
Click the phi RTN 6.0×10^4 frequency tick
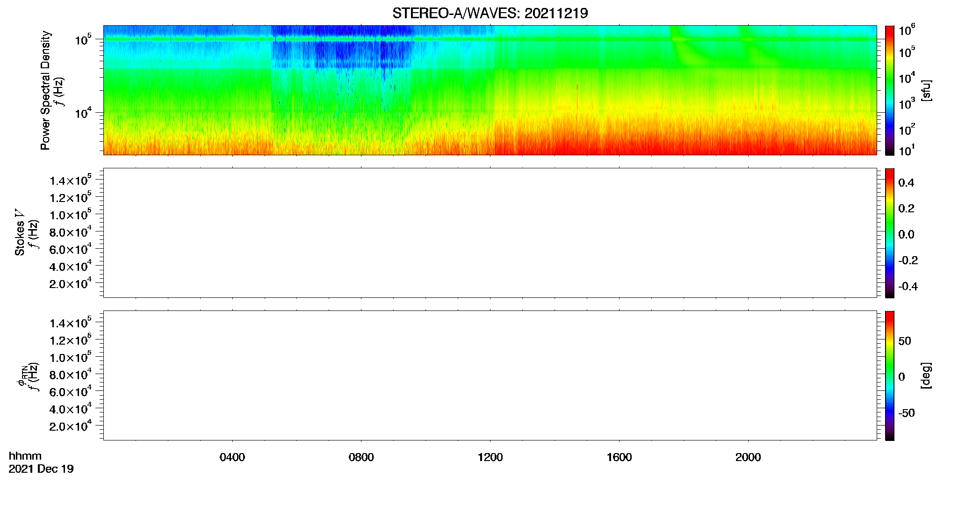[70, 392]
